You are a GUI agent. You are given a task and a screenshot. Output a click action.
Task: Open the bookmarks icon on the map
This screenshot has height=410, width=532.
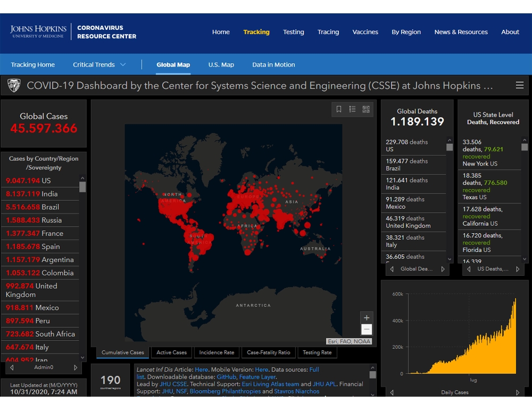click(338, 109)
